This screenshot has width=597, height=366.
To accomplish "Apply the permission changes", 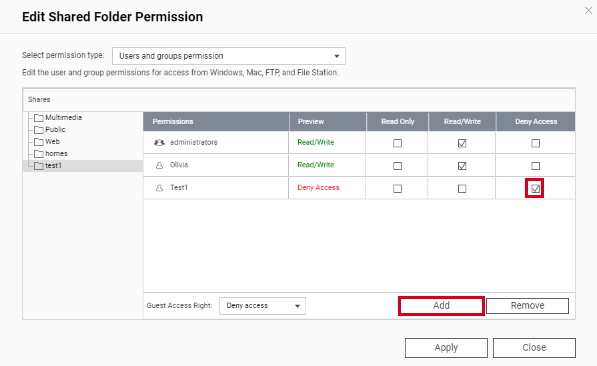I will click(x=446, y=348).
